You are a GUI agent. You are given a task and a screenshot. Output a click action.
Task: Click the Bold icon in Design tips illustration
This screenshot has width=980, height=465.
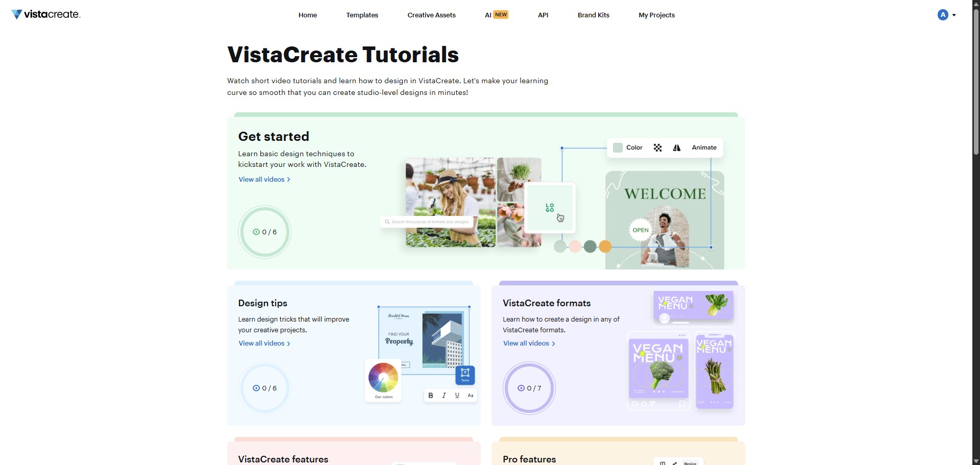coord(431,396)
